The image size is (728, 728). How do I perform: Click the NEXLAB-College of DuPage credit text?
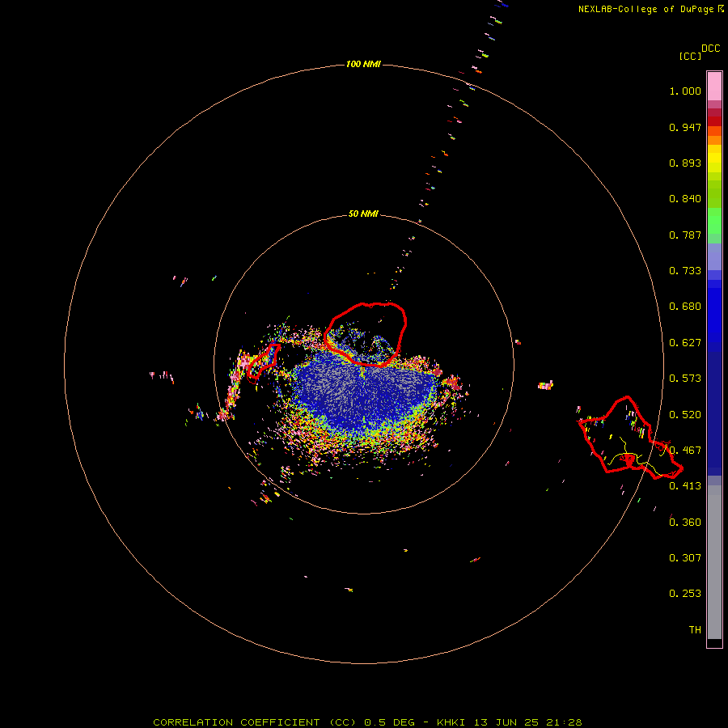(645, 9)
